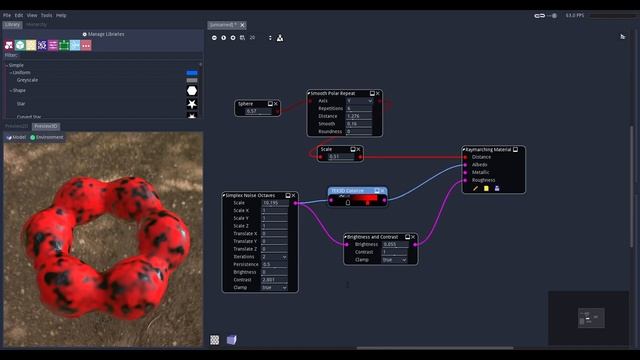
Task: Click the yellow document icon on Raymarching Material
Action: tap(486, 188)
